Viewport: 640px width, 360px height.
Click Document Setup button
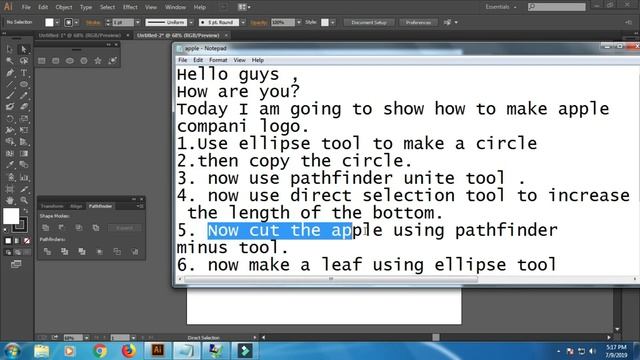tap(369, 22)
